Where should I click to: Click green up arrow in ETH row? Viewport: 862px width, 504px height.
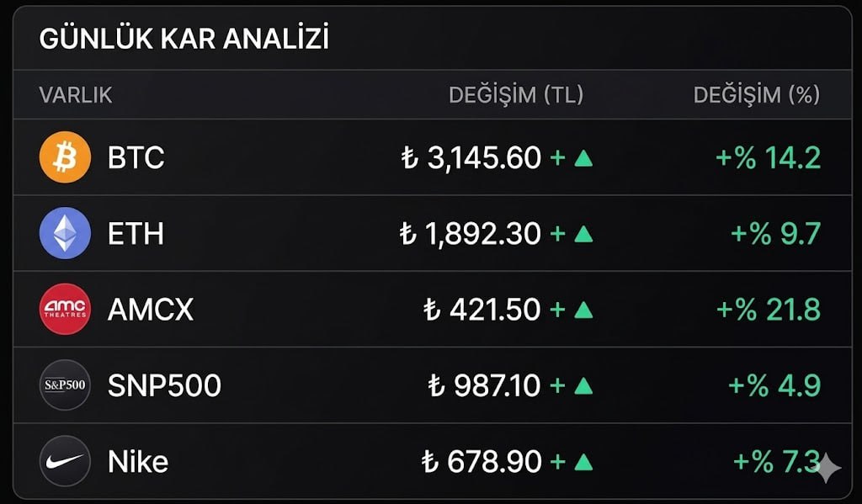(x=583, y=234)
